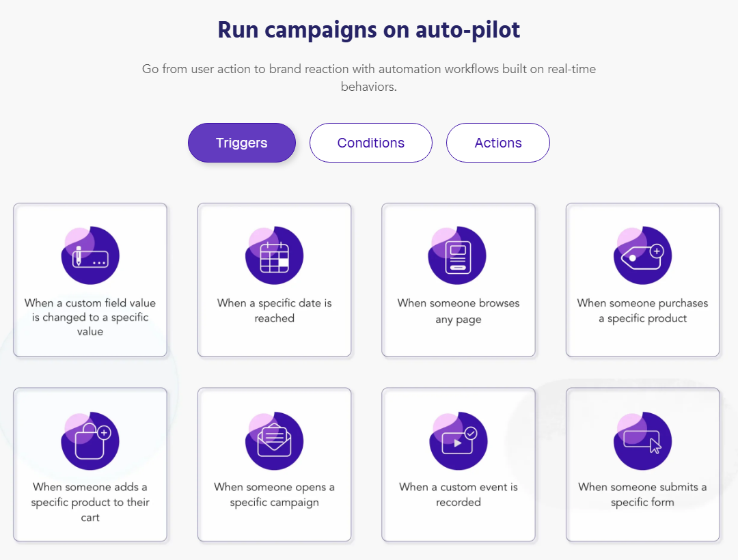Click the price tag purchase icon
The image size is (738, 560).
pos(642,255)
